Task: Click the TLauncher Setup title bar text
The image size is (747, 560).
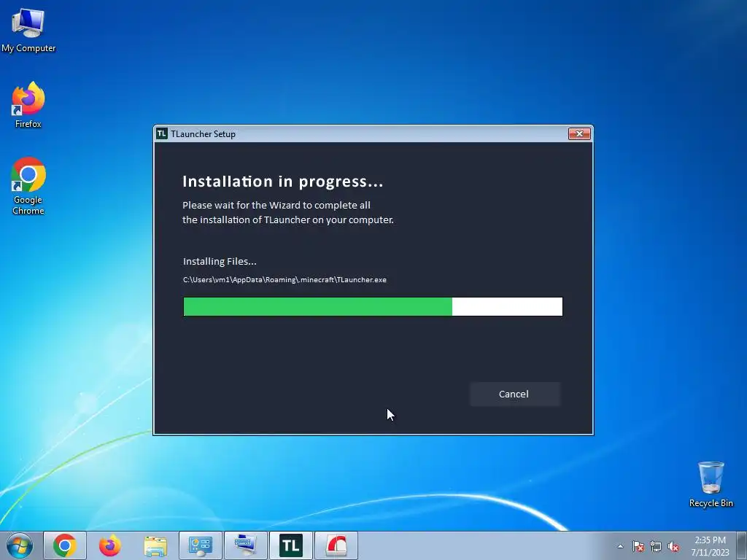Action: 204,134
